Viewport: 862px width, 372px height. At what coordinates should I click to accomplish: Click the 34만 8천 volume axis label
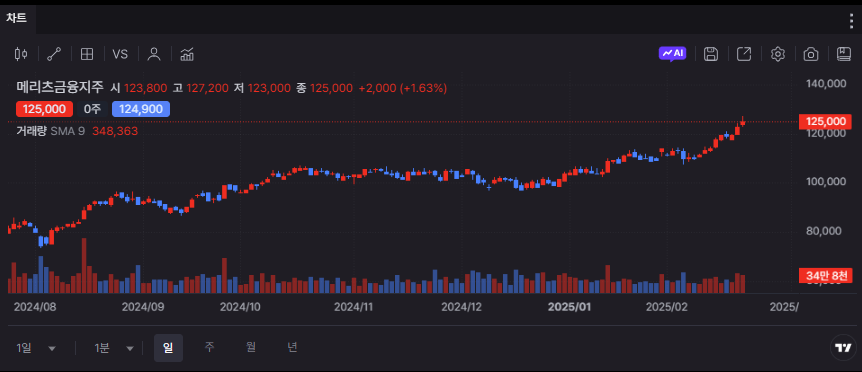826,276
